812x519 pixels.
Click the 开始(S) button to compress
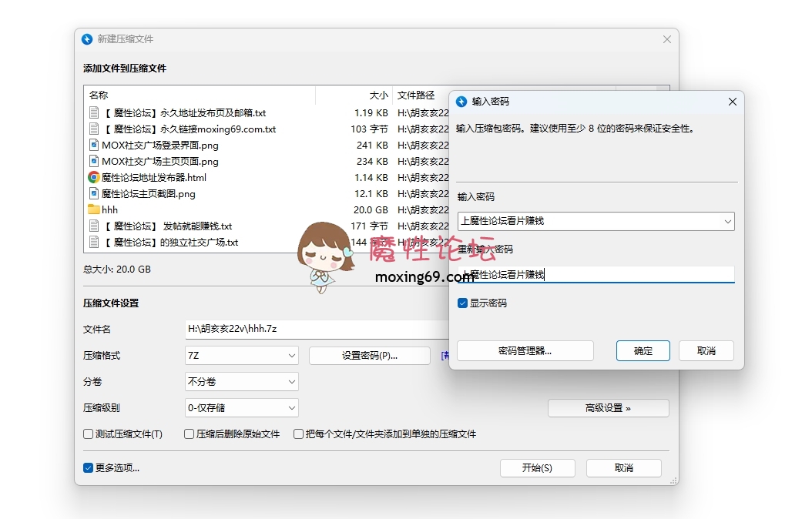click(537, 467)
